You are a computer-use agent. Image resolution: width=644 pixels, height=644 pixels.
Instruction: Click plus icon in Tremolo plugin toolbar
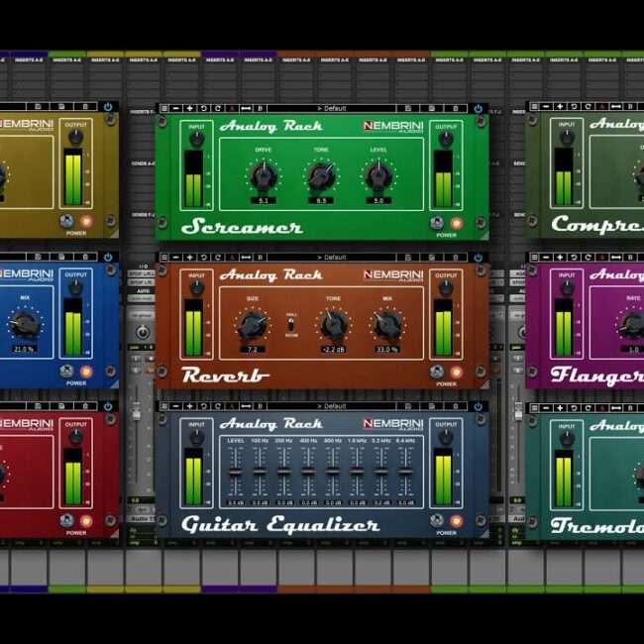pyautogui.click(x=560, y=408)
